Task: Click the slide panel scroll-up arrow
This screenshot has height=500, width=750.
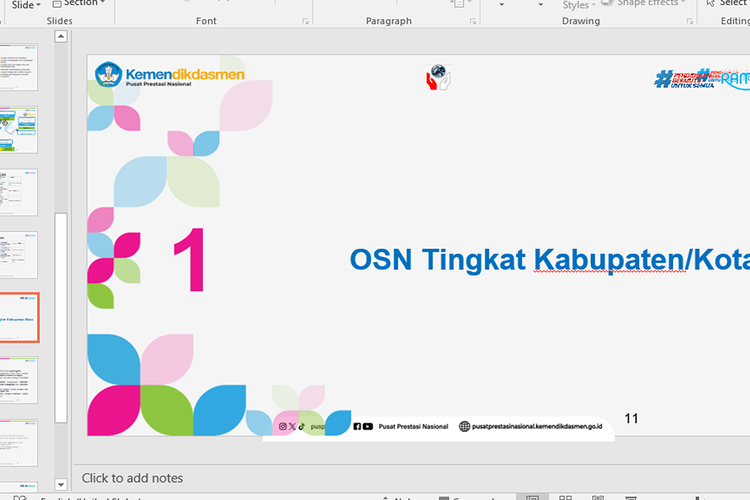Action: pyautogui.click(x=61, y=36)
